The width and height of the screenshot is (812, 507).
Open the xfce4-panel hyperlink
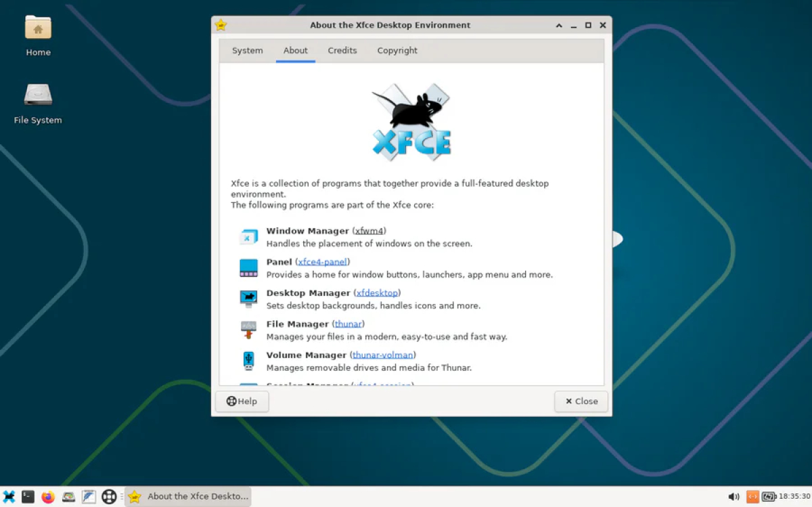click(x=322, y=262)
